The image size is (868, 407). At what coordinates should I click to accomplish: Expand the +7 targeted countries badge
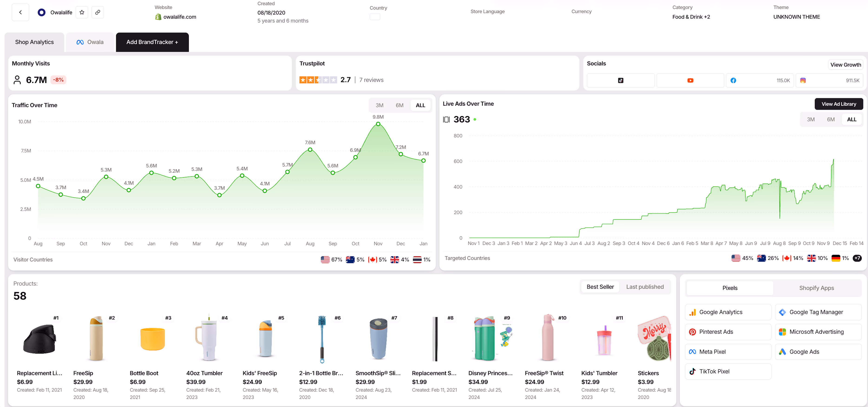(x=858, y=258)
